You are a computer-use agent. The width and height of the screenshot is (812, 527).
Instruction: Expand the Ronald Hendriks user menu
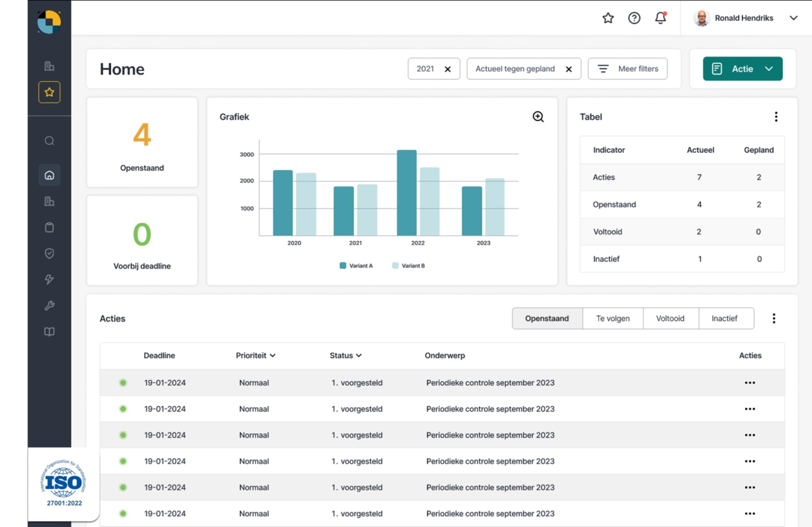pyautogui.click(x=793, y=18)
